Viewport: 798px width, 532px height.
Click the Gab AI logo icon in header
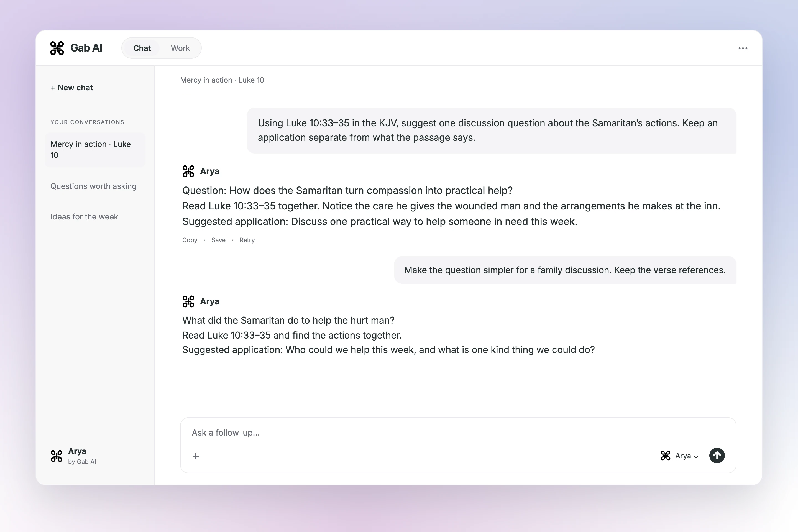57,48
